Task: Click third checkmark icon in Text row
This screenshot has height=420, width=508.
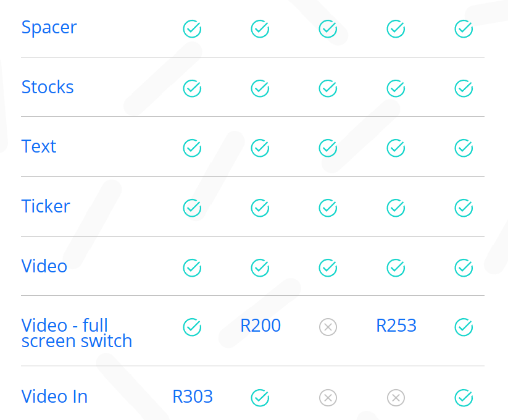Action: (x=328, y=148)
